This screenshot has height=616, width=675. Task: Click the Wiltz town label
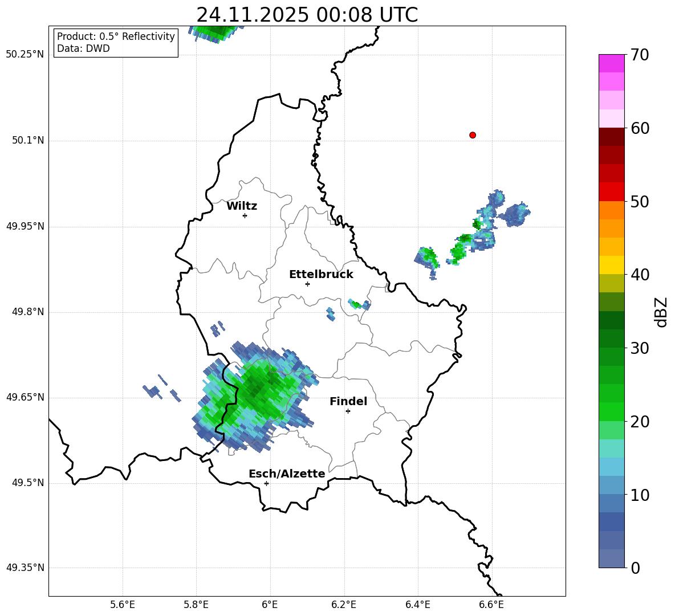pyautogui.click(x=242, y=206)
